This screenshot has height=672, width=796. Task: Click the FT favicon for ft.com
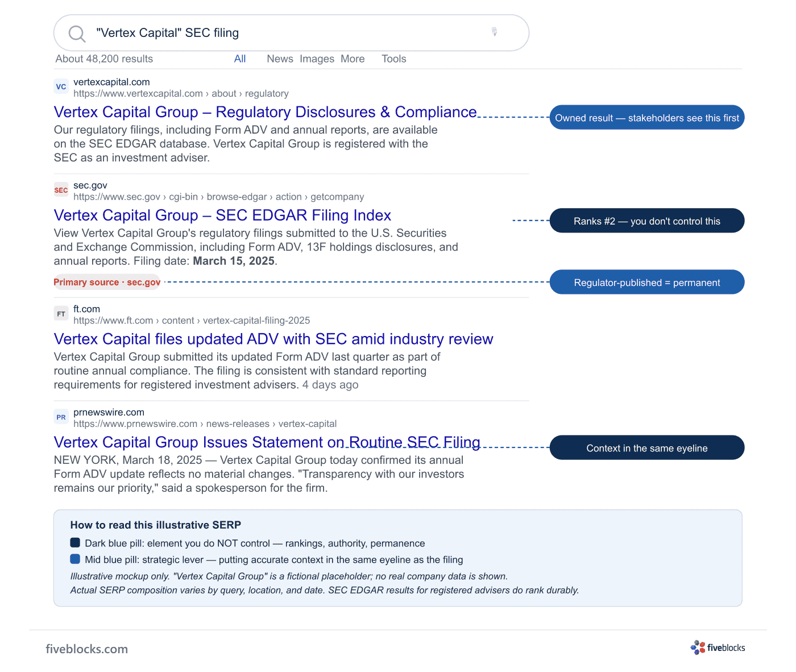pos(61,314)
